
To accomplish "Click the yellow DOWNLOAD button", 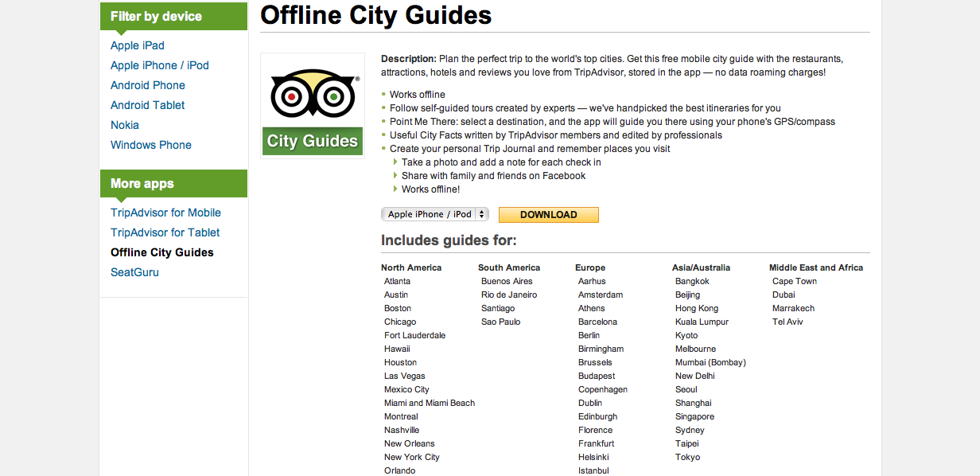I will tap(549, 215).
